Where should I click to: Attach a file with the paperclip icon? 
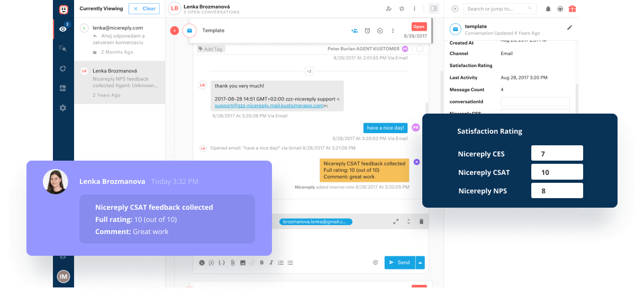pos(232,263)
